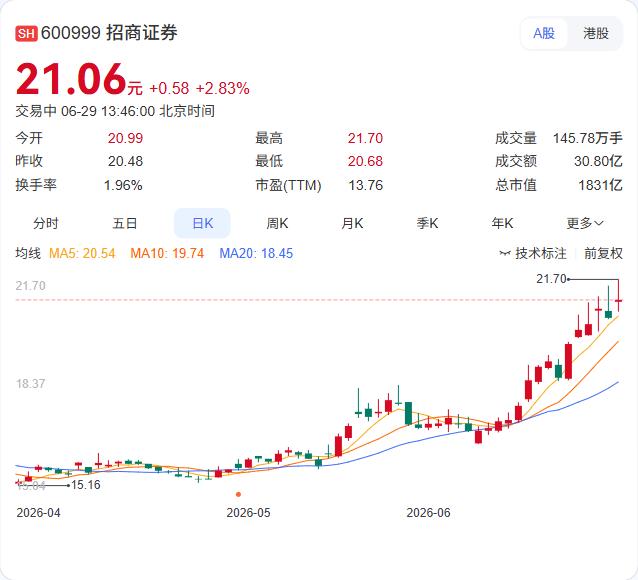The image size is (638, 580).
Task: Select the 分时 chart tab
Action: (46, 223)
